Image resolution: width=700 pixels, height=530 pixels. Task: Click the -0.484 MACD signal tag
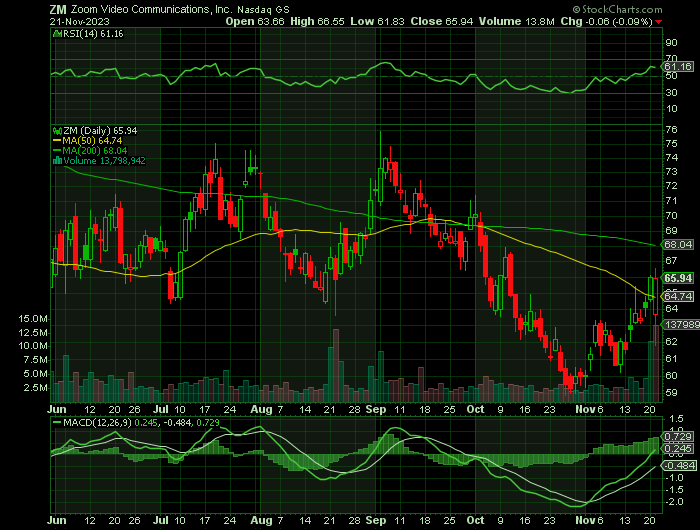(x=678, y=466)
